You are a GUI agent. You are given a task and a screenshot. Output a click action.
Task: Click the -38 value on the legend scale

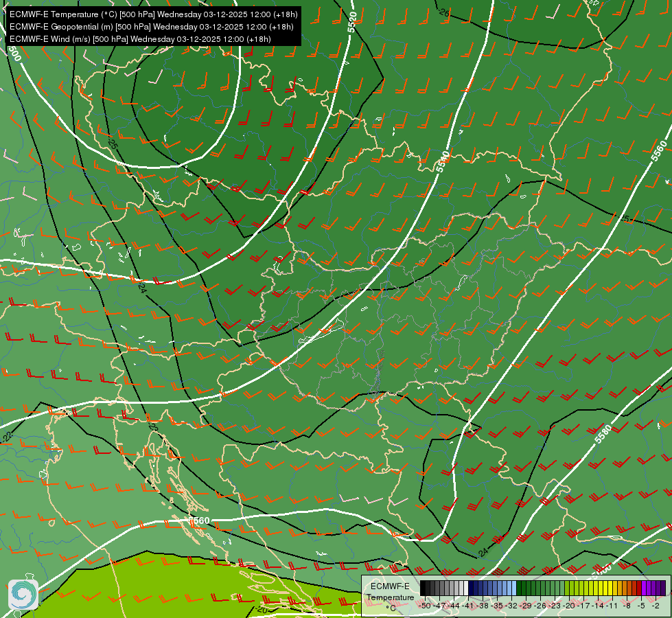[483, 606]
